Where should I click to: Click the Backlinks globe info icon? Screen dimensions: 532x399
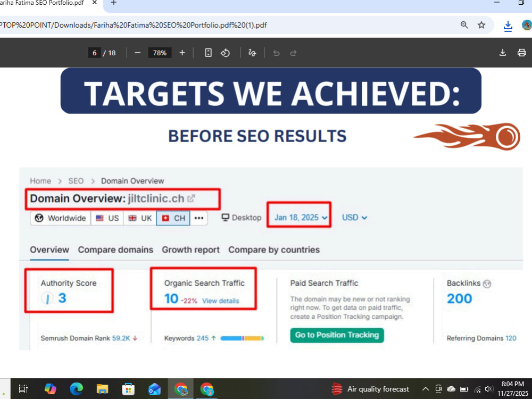click(x=487, y=284)
